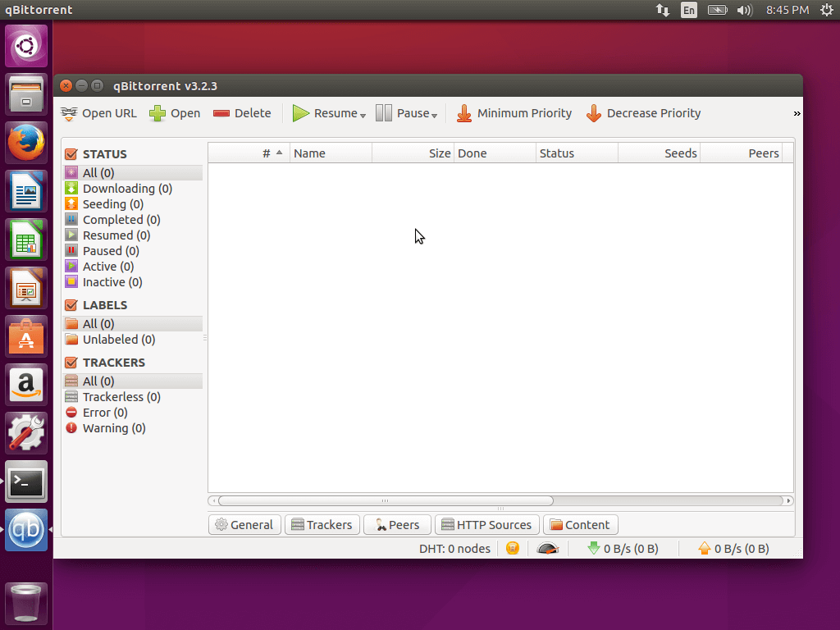The width and height of the screenshot is (840, 630).
Task: Click the green Resume play icon
Action: 300,113
